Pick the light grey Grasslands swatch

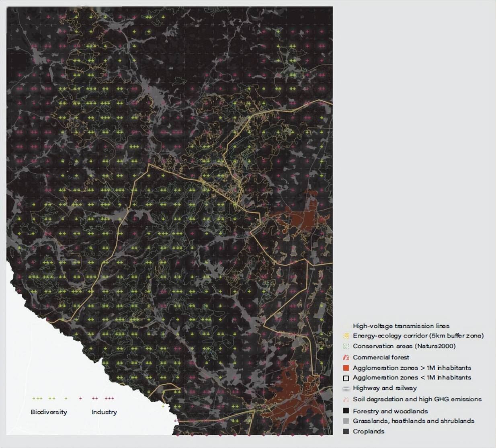point(346,421)
